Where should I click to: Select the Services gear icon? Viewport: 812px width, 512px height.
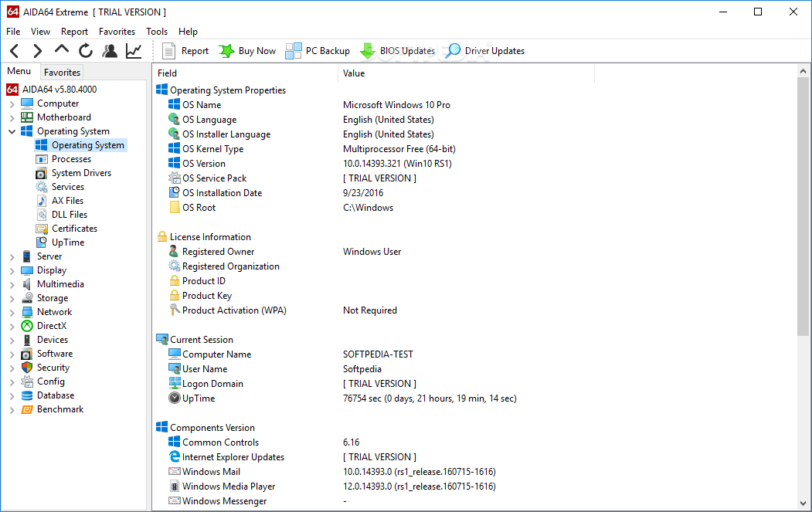tap(42, 187)
